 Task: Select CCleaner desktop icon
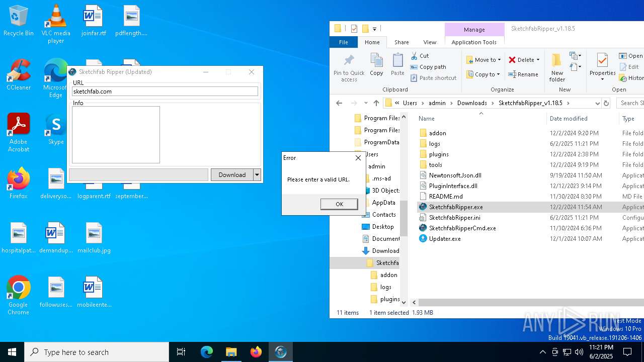(19, 75)
